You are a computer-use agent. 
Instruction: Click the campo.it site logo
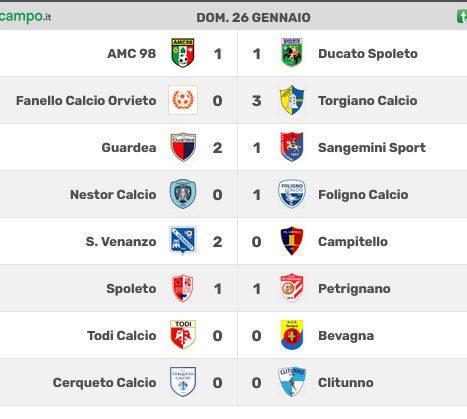tap(25, 16)
